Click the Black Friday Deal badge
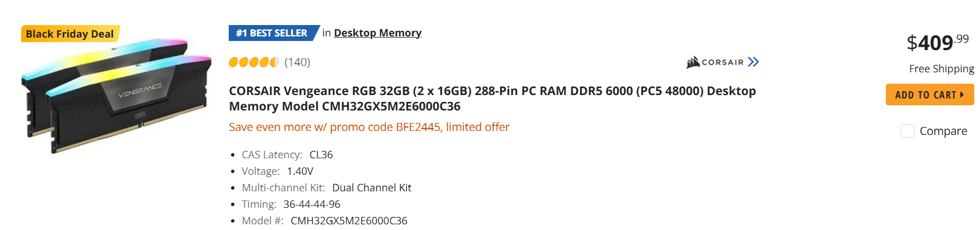This screenshot has width=980, height=230. click(x=70, y=34)
